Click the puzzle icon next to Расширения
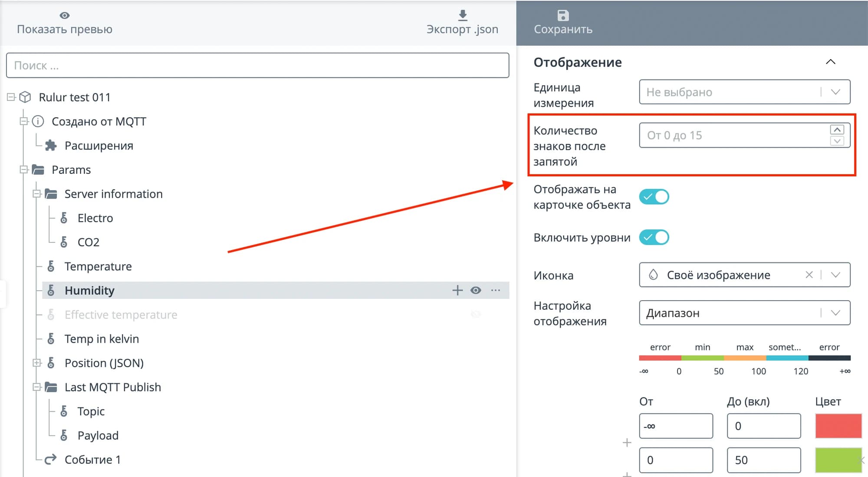This screenshot has width=868, height=477. click(51, 146)
